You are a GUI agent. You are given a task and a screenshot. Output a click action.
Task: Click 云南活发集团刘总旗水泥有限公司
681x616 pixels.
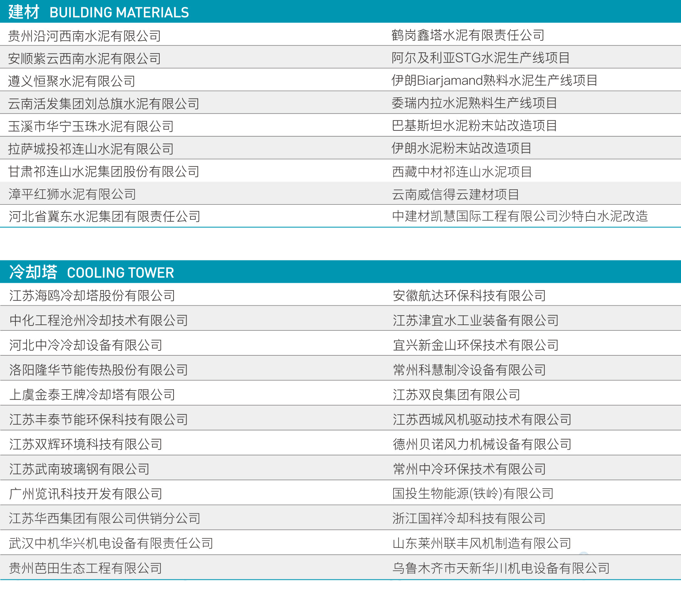coord(104,104)
